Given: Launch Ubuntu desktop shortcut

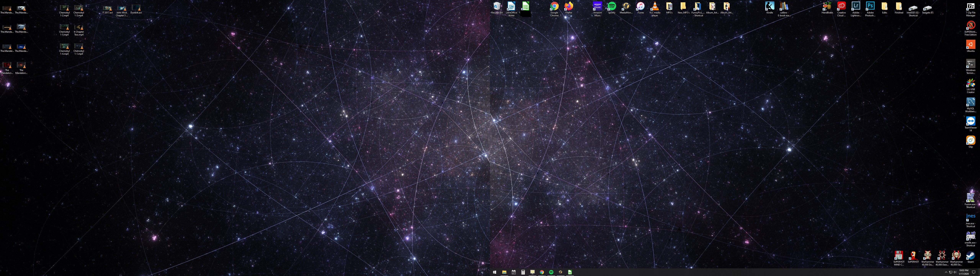Looking at the screenshot, I should [x=970, y=46].
